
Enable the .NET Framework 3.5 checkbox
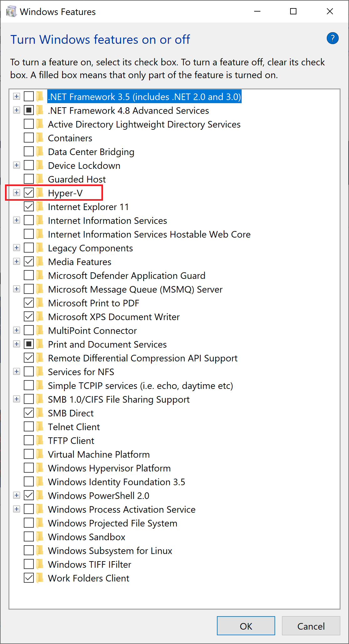coord(29,96)
